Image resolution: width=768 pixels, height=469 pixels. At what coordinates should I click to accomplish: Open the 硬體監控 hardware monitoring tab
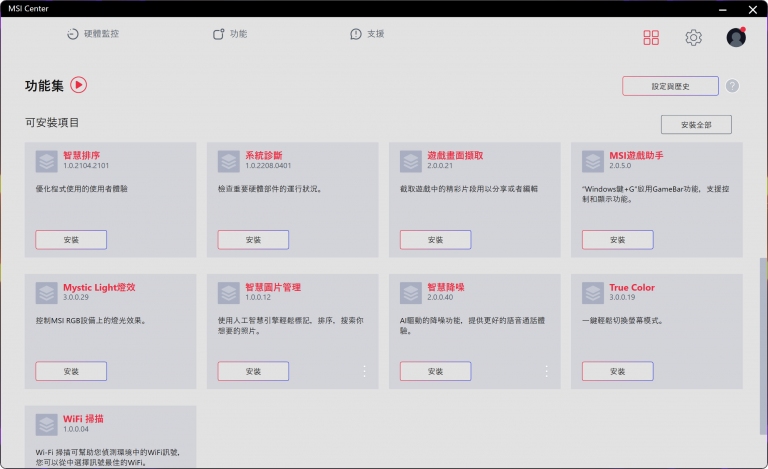(x=93, y=34)
